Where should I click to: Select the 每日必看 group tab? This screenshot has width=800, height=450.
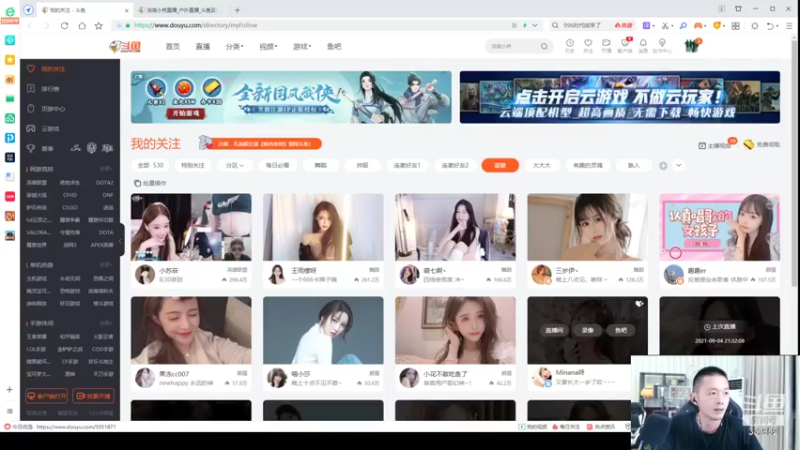278,165
